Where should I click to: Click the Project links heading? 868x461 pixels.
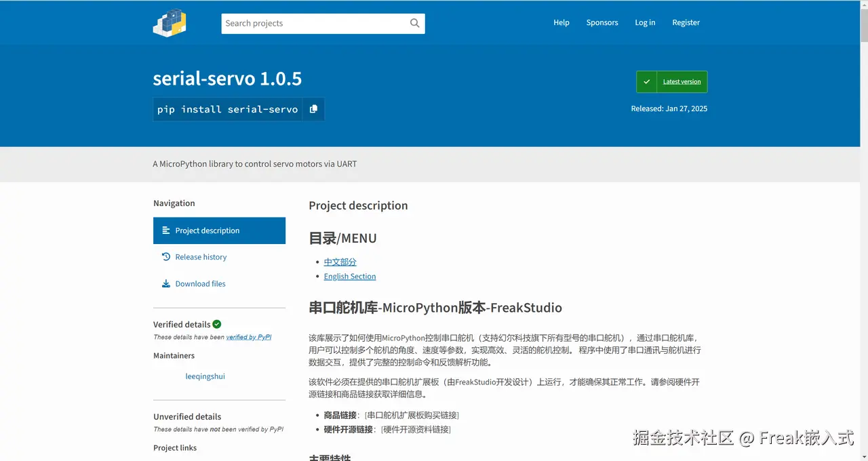175,448
